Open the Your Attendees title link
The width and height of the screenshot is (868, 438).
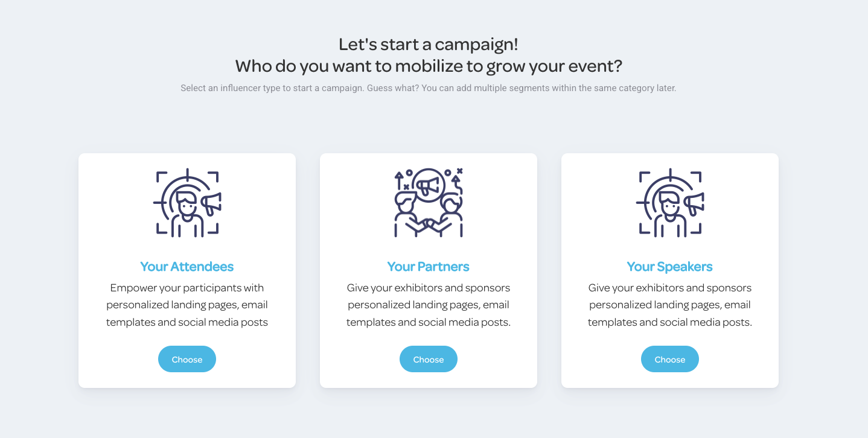[187, 267]
